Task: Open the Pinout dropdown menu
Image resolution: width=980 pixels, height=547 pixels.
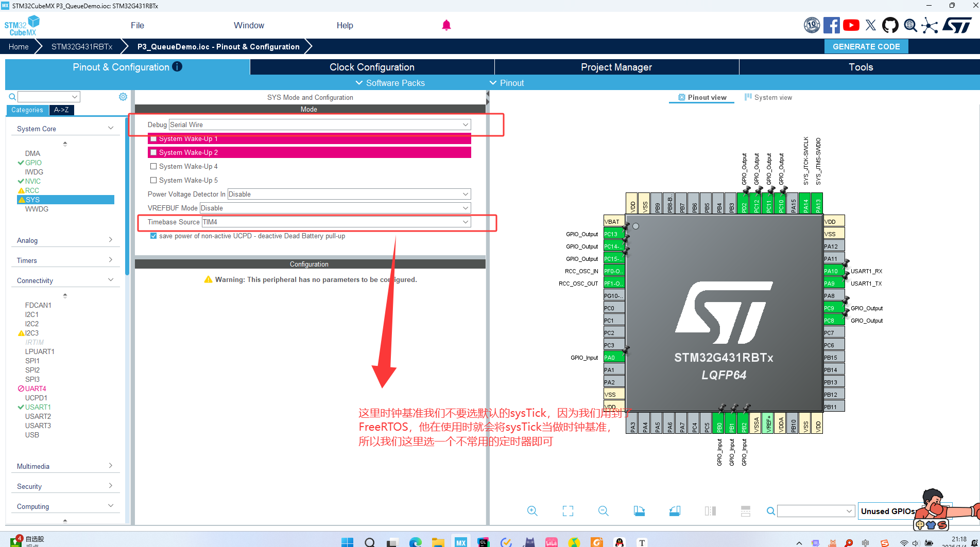Action: click(x=506, y=83)
